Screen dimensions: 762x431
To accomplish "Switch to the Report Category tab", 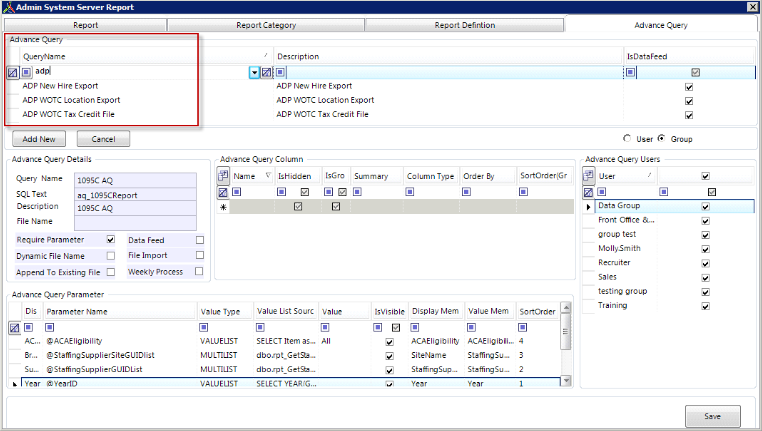I will tap(266, 25).
